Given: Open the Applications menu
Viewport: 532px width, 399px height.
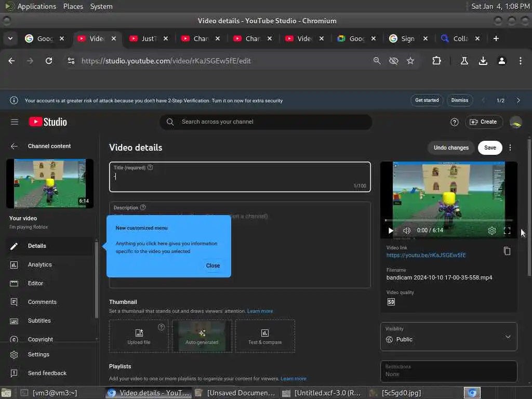Looking at the screenshot, I should [37, 6].
